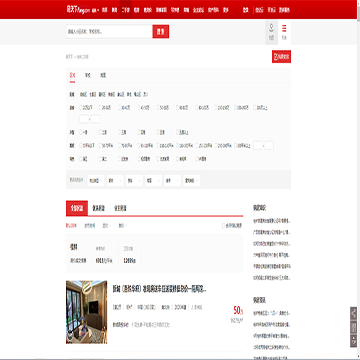The height and width of the screenshot is (360, 360).
Task: Check the first area size checkbox
Action: coord(81,146)
